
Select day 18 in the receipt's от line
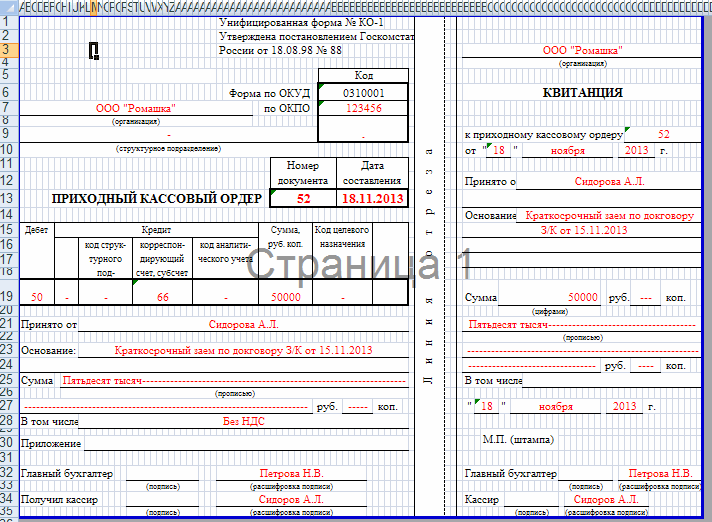[499, 150]
